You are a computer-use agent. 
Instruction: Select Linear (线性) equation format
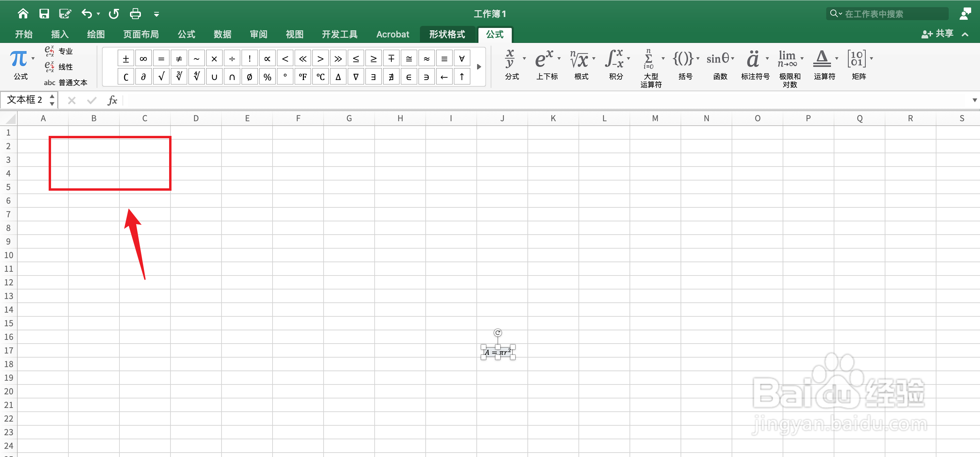tap(59, 67)
